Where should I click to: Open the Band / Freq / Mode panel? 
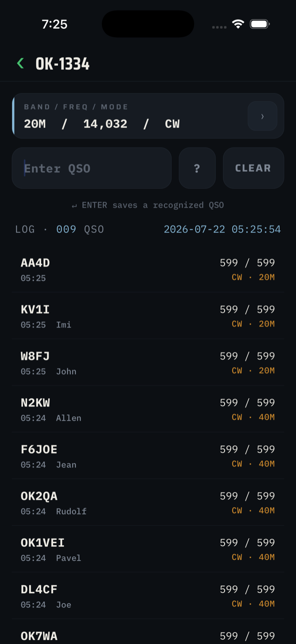tap(148, 116)
